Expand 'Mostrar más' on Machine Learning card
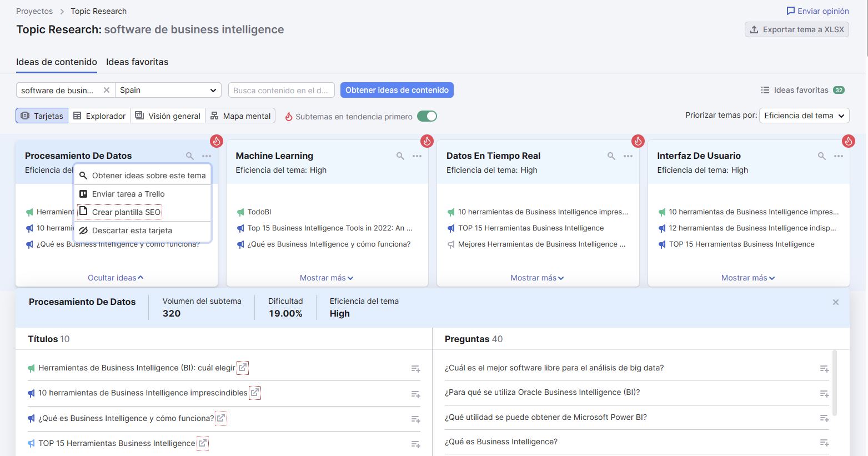Viewport: 868px width, 456px height. 327,278
